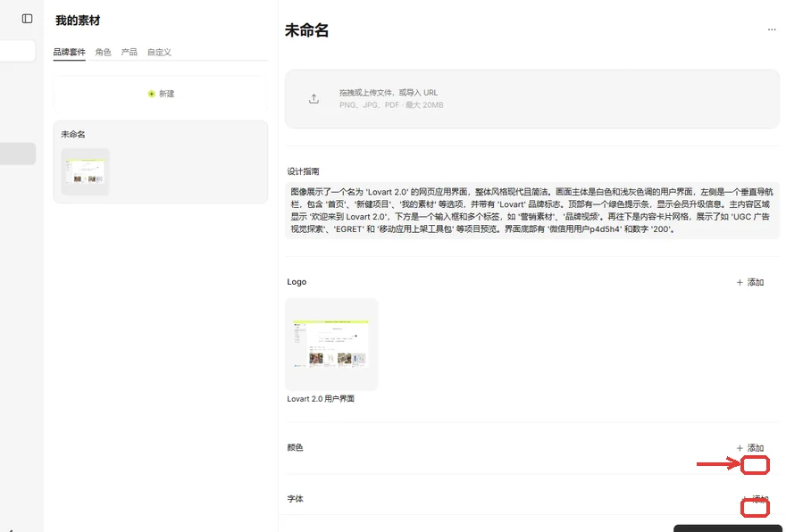This screenshot has width=786, height=532.
Task: Click the Logo section label
Action: pos(297,282)
